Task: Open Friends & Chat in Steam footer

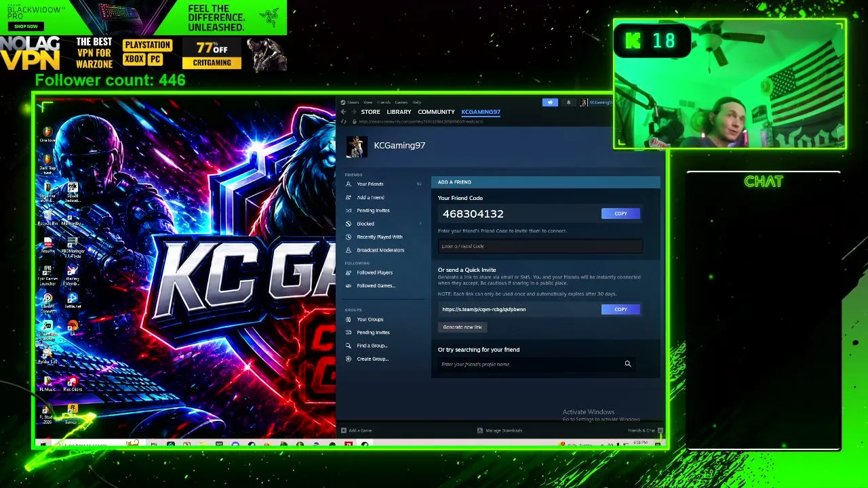Action: 645,430
